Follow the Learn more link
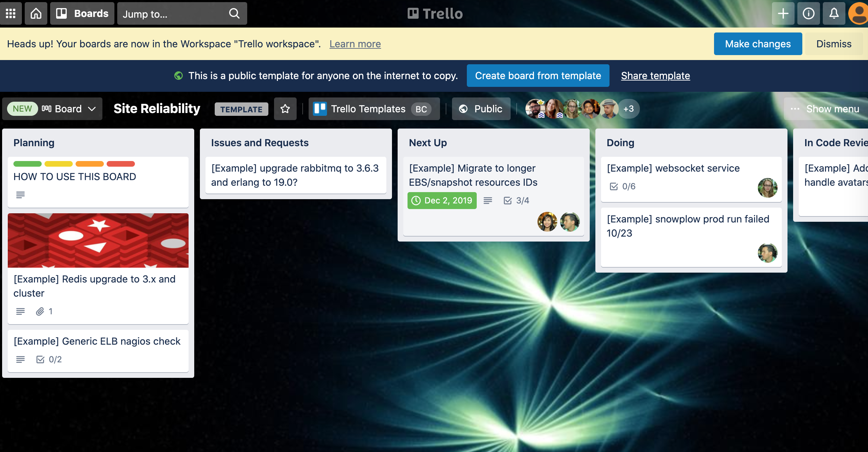Image resolution: width=868 pixels, height=452 pixels. 355,44
